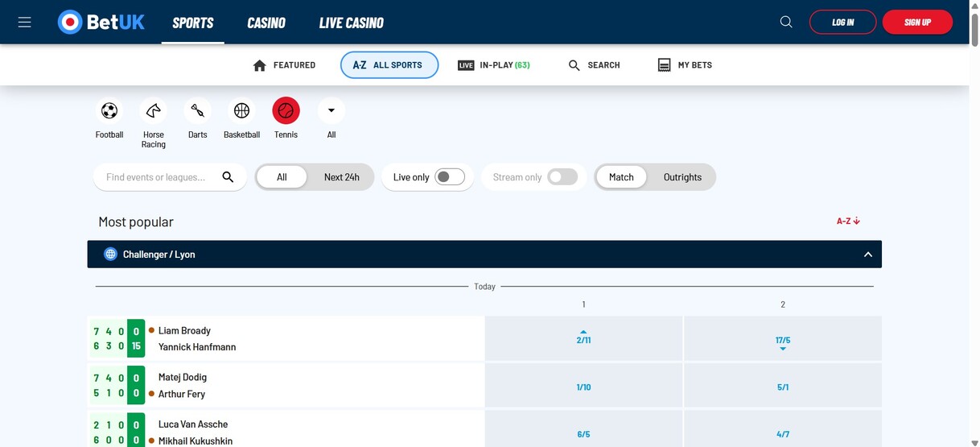
Task: Select the Horse Racing icon
Action: (x=153, y=111)
